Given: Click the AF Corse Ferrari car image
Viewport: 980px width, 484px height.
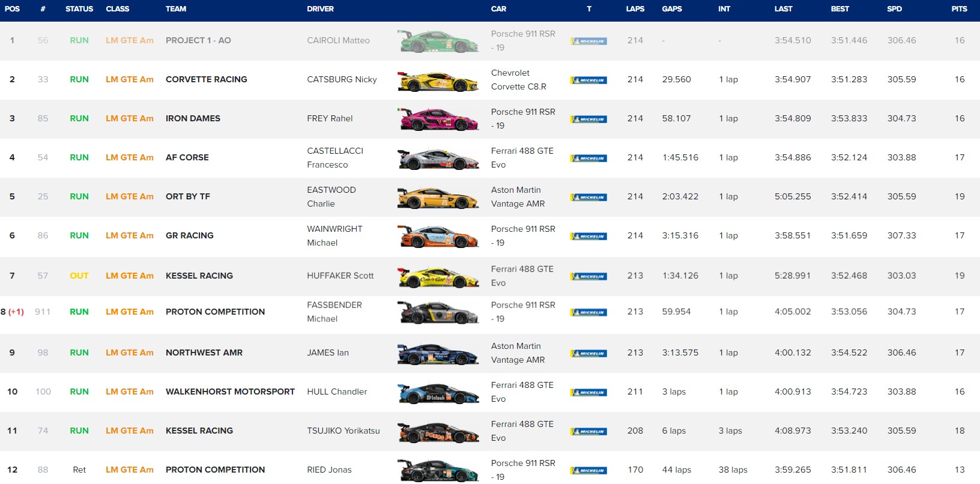Looking at the screenshot, I should [438, 159].
